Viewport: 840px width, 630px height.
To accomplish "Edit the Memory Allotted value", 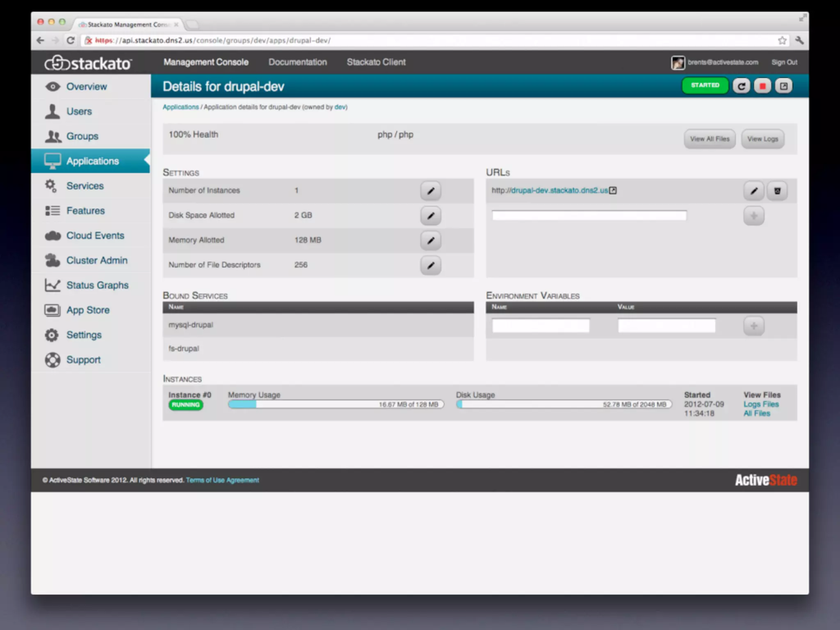I will click(430, 240).
